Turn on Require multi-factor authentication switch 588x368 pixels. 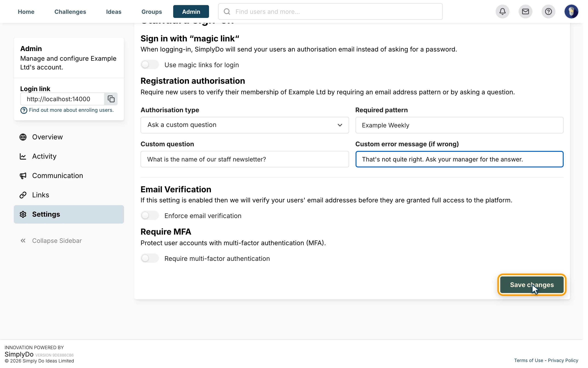[x=150, y=258]
